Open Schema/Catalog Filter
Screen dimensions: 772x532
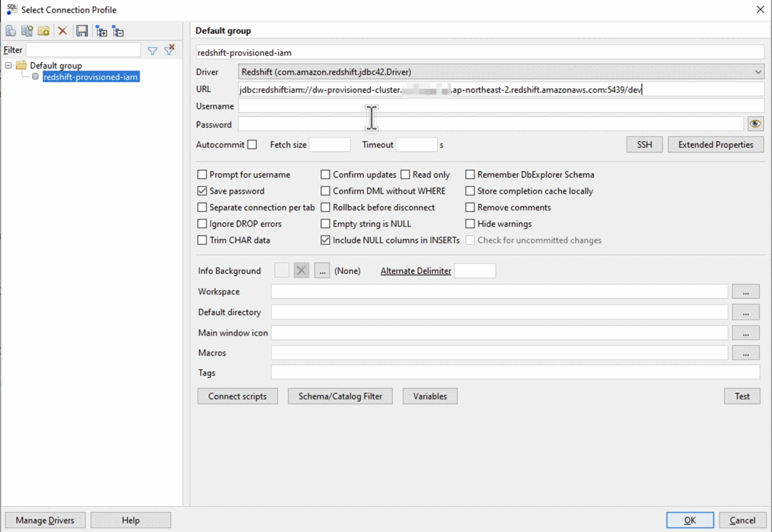pyautogui.click(x=340, y=396)
